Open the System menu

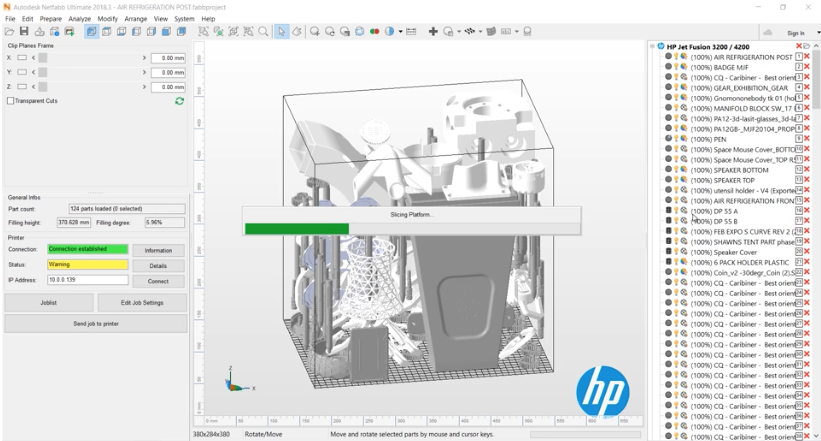[x=184, y=18]
